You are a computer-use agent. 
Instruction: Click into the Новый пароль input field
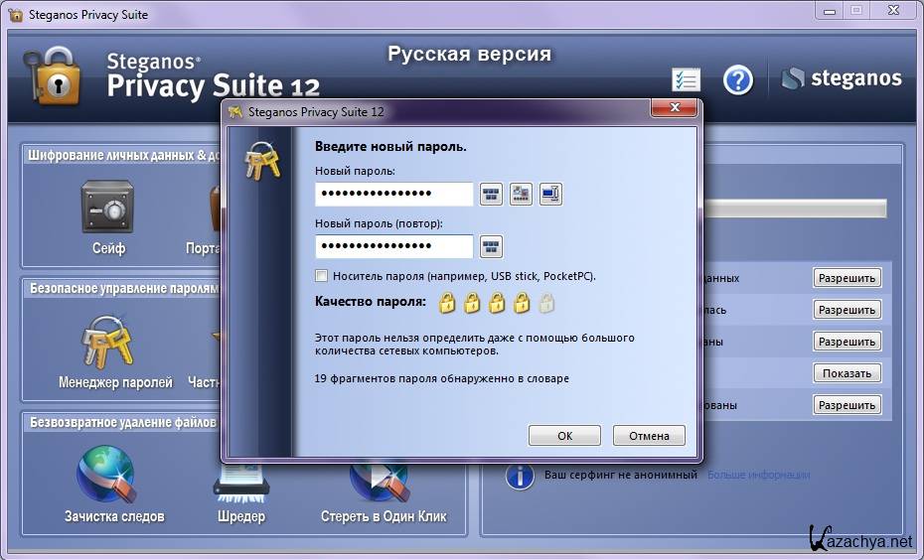point(393,195)
